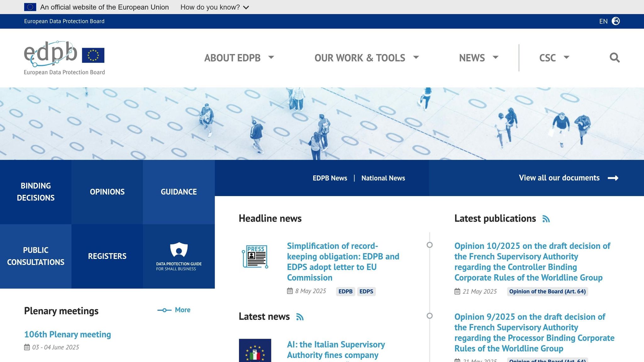
Task: Open the NEWS menu
Action: (472, 58)
